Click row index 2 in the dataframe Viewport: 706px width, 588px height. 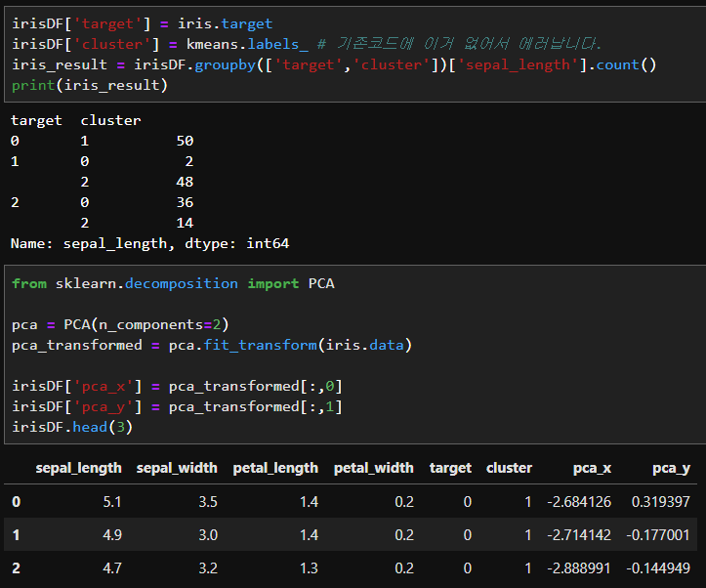17,568
